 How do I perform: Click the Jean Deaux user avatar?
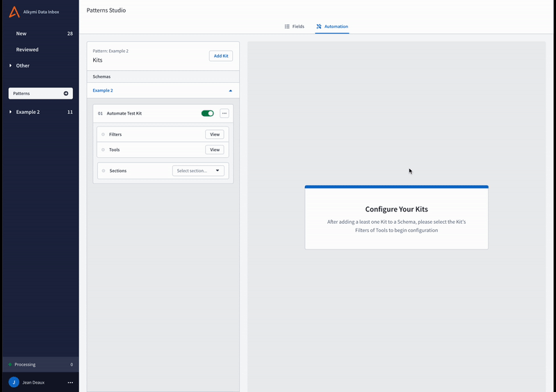click(14, 382)
